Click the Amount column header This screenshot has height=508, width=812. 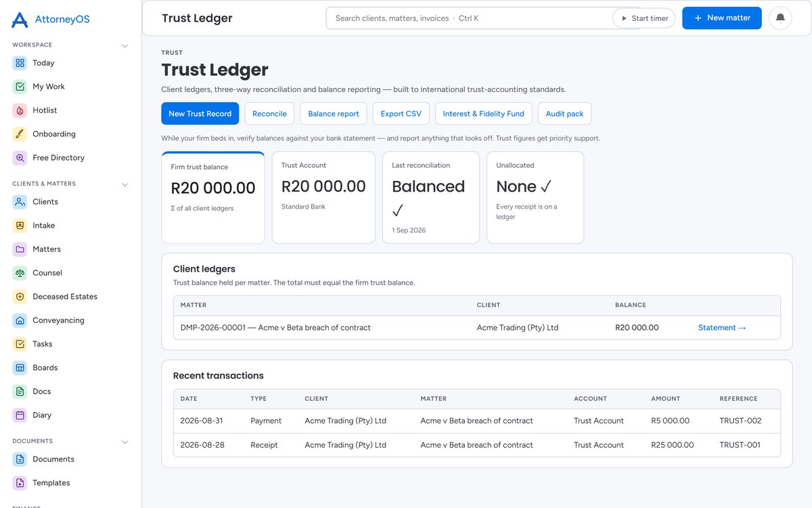click(666, 399)
